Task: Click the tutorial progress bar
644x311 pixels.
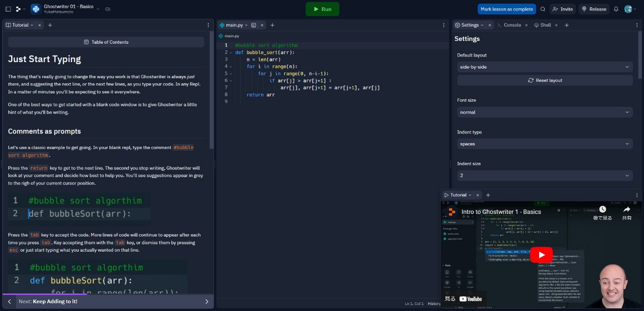Action: (x=108, y=294)
